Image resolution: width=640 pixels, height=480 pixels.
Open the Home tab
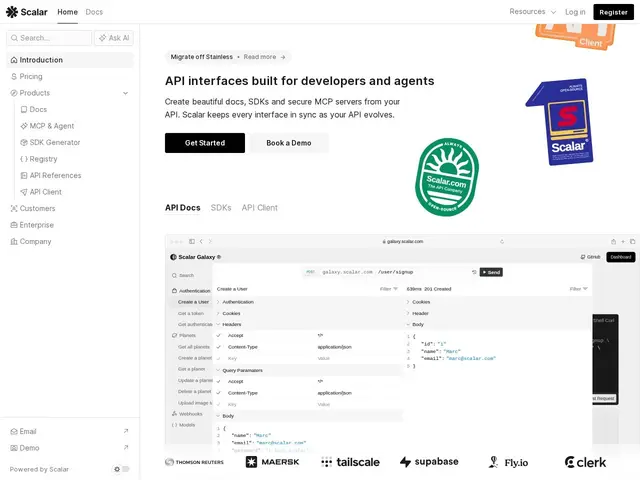tap(67, 12)
